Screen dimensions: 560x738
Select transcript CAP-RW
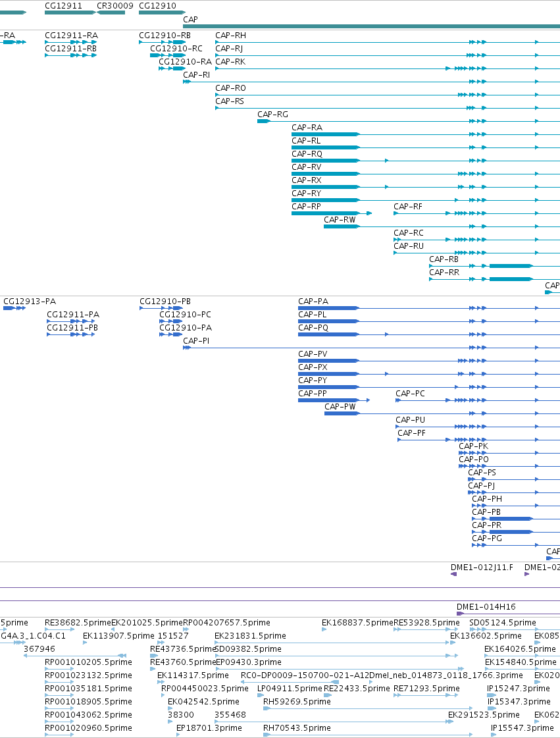pos(442,227)
